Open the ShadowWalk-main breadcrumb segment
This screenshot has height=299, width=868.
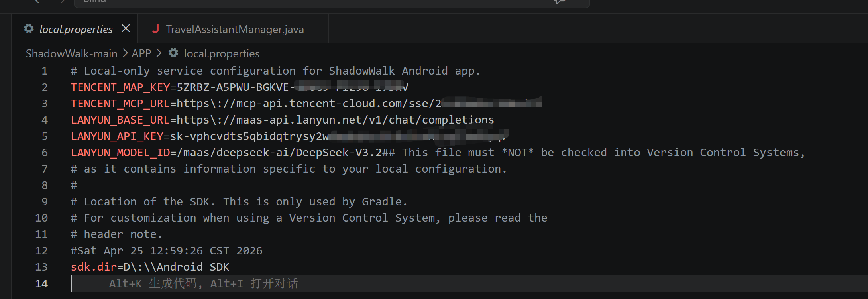[x=72, y=53]
